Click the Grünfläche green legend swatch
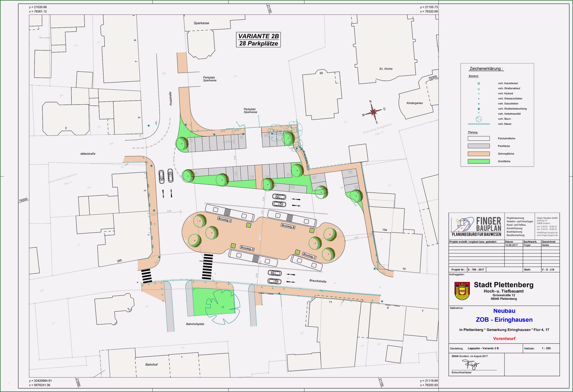The image size is (573, 392). click(479, 161)
